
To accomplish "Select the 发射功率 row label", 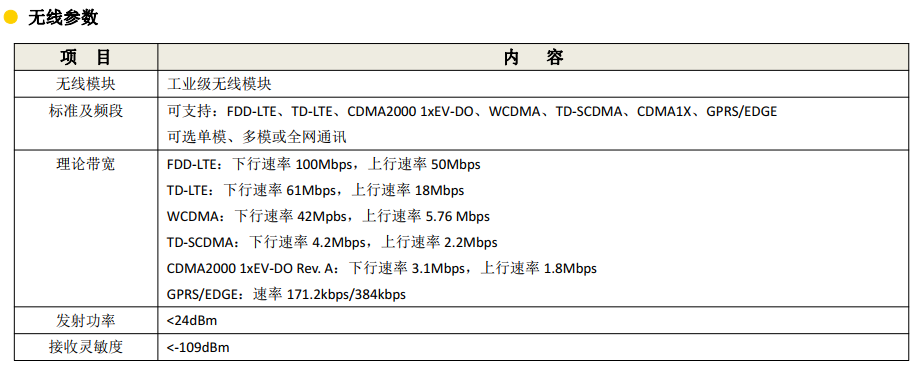I will [x=86, y=321].
